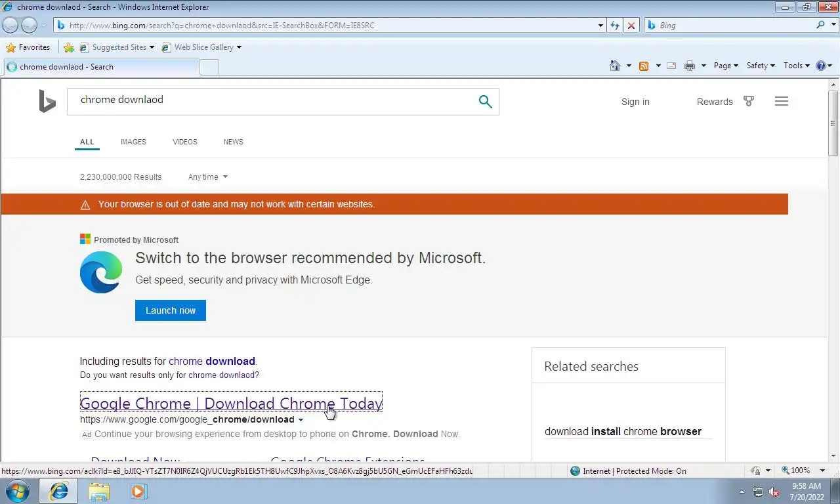Click the vertical scrollbar thumb

click(833, 123)
